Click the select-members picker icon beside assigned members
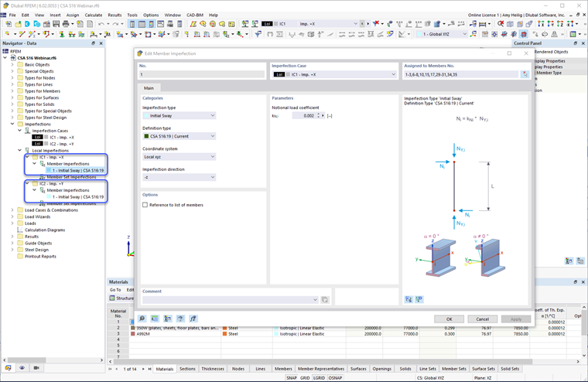The height and width of the screenshot is (382, 588). pyautogui.click(x=525, y=74)
